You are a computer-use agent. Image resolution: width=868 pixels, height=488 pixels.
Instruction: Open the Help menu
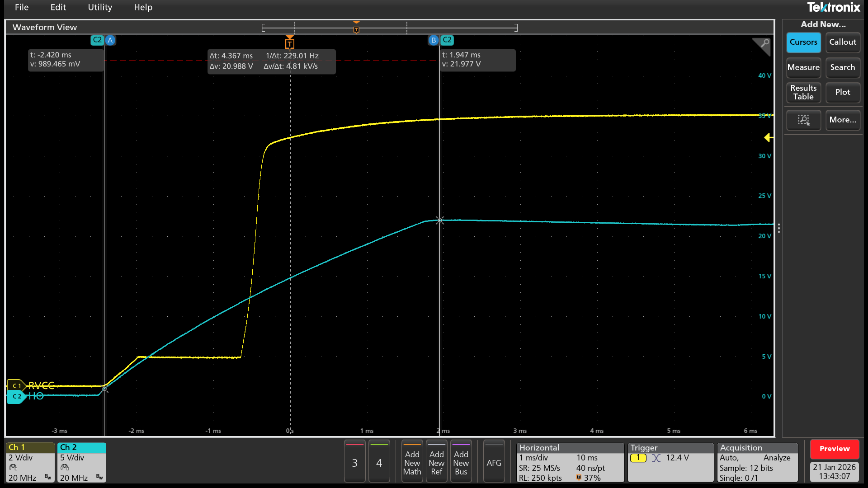[143, 7]
